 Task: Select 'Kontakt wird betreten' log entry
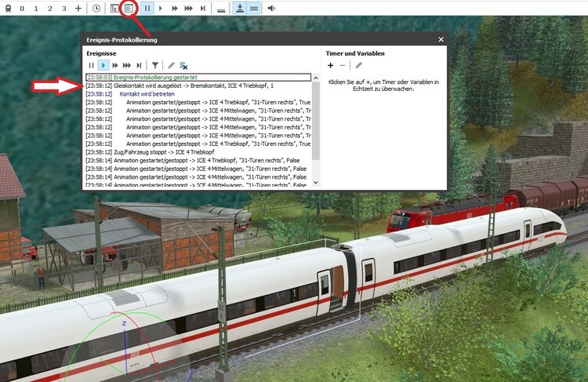198,94
